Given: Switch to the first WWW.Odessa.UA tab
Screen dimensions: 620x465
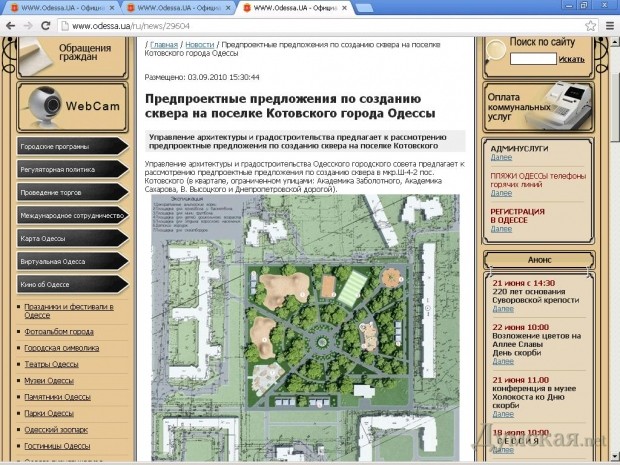Looking at the screenshot, I should (x=60, y=8).
